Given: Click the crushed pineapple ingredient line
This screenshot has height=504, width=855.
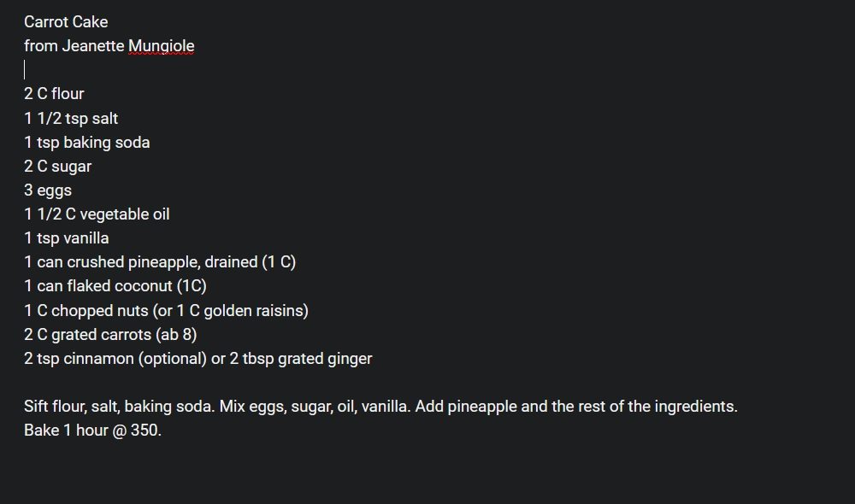Looking at the screenshot, I should pyautogui.click(x=159, y=262).
